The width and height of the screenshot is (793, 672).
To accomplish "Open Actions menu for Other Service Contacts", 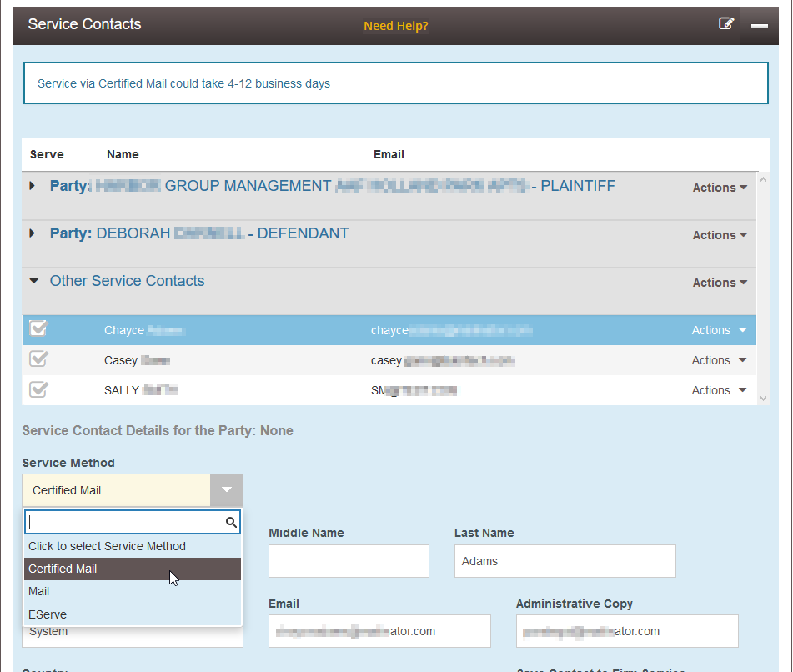I will pyautogui.click(x=720, y=283).
